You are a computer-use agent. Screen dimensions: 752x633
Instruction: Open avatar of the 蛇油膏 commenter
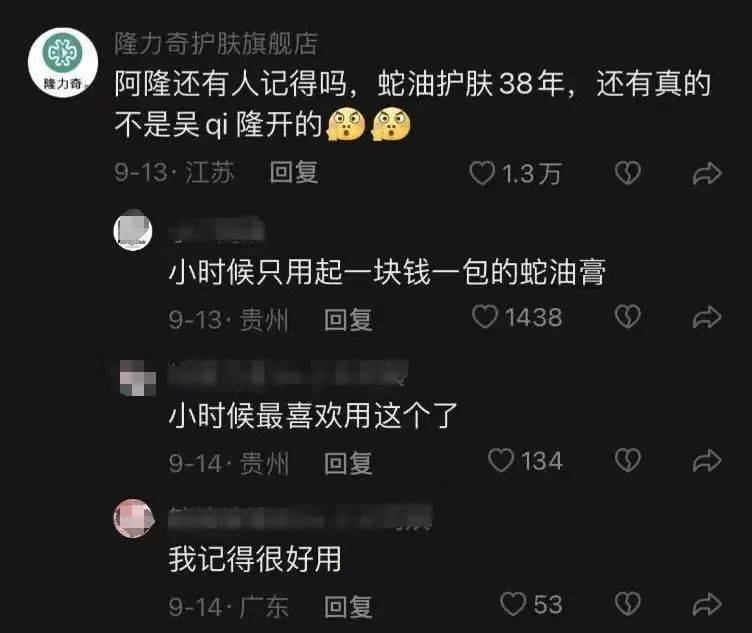133,230
